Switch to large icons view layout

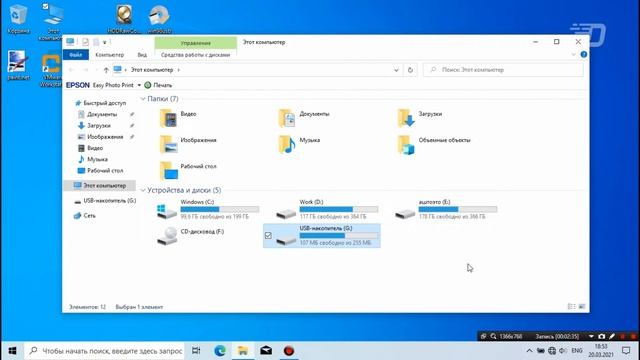click(582, 307)
